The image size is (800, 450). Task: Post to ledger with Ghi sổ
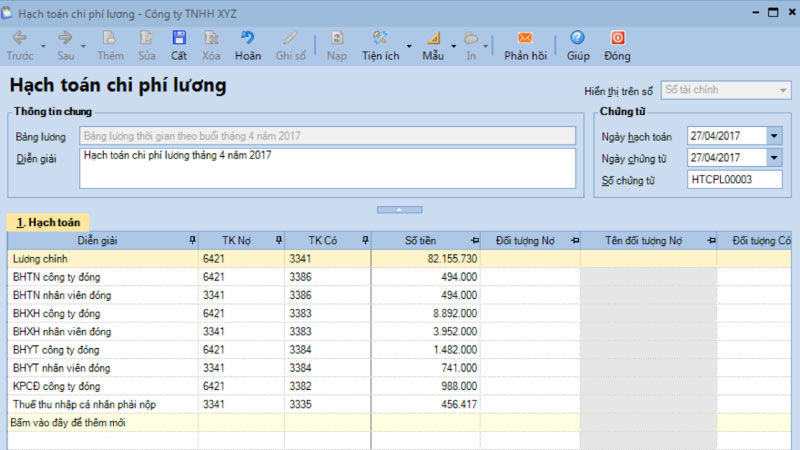tap(291, 45)
